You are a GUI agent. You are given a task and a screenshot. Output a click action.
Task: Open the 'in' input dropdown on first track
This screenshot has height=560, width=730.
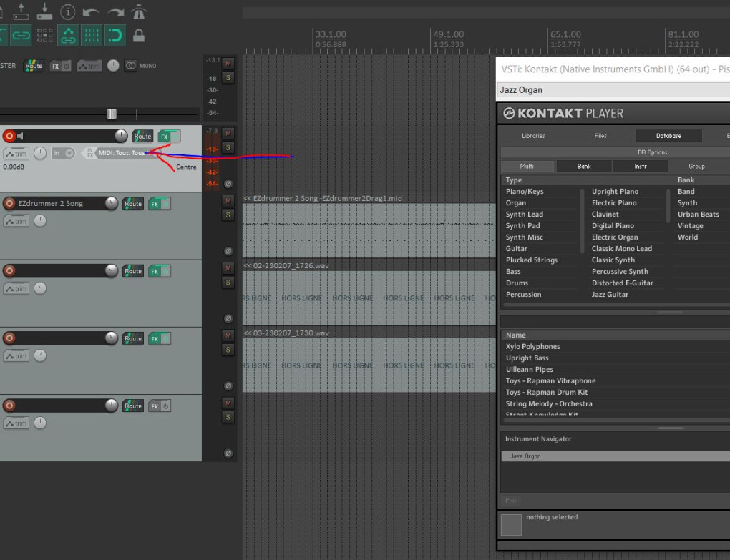(63, 153)
